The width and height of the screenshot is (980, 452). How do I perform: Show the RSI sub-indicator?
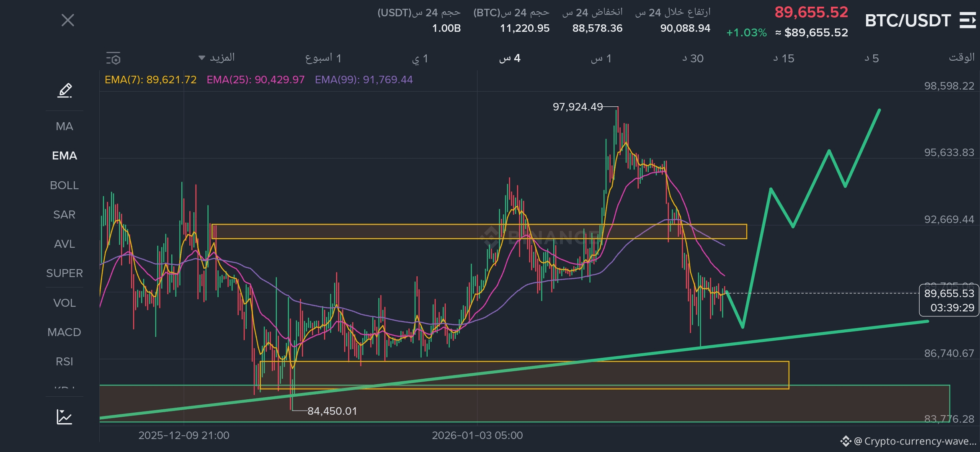coord(64,362)
